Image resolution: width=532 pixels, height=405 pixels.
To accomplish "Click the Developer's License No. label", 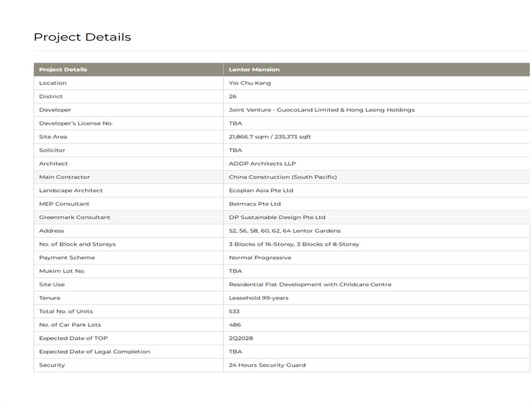I will [76, 123].
